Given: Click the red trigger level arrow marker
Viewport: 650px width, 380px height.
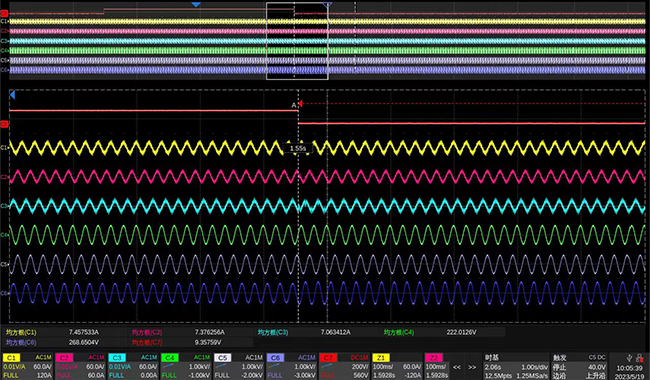Looking at the screenshot, I should pyautogui.click(x=301, y=103).
